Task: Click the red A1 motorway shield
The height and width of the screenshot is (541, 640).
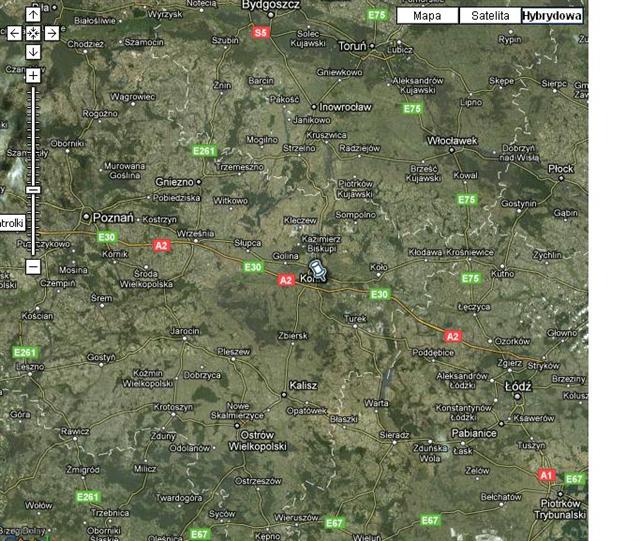Action: click(546, 474)
